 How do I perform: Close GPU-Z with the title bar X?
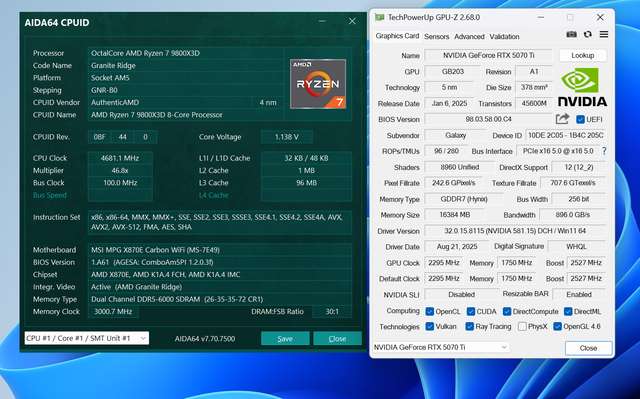600,17
